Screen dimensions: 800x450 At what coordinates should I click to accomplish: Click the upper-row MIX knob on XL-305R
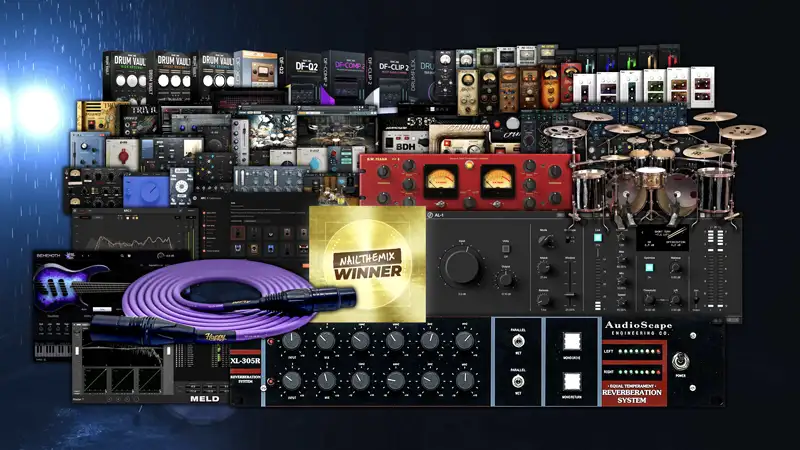click(326, 341)
